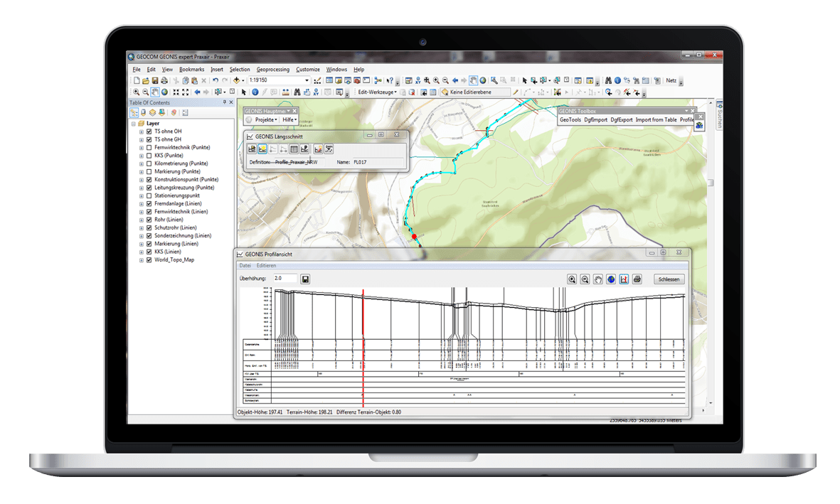Switch to List By Visibility view
This screenshot has width=840, height=504.
[153, 112]
